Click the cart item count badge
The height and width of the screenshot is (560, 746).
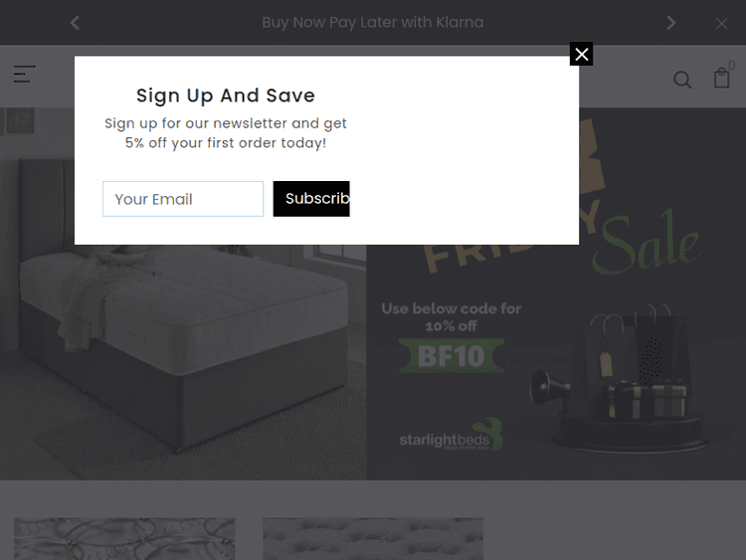[x=732, y=66]
